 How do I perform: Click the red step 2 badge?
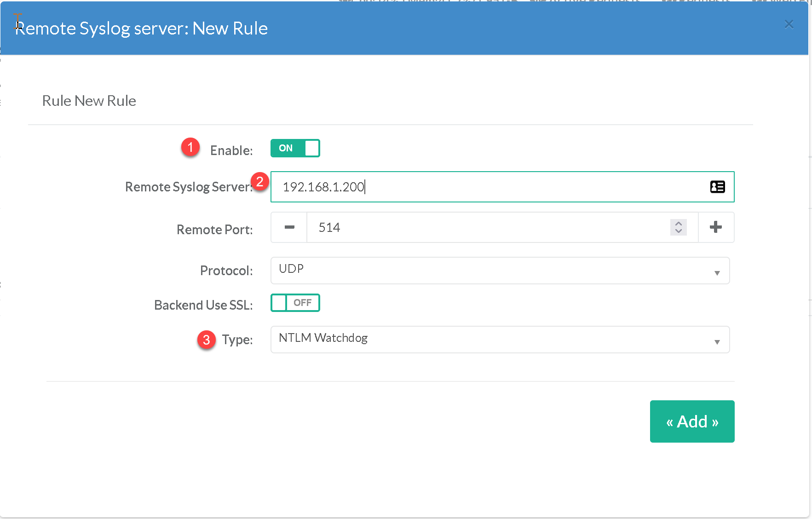pos(260,182)
